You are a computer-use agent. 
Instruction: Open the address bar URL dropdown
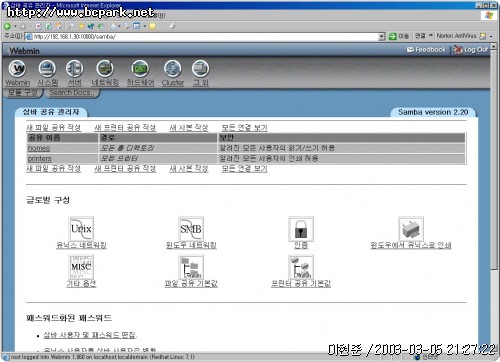coord(382,37)
